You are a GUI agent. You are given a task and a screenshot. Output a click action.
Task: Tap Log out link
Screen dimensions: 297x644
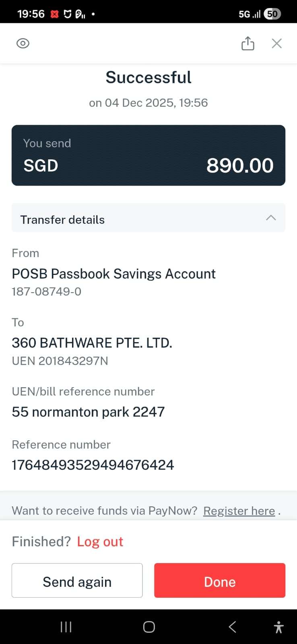100,542
